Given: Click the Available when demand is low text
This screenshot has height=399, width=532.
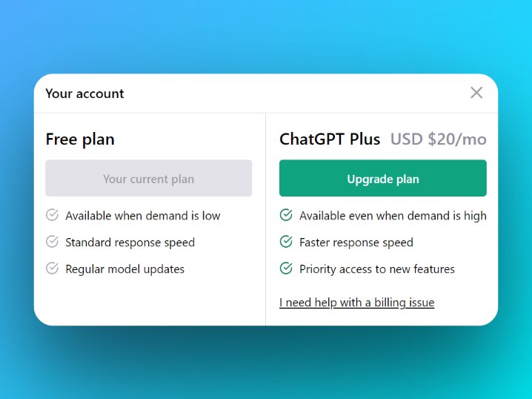Looking at the screenshot, I should (x=143, y=216).
